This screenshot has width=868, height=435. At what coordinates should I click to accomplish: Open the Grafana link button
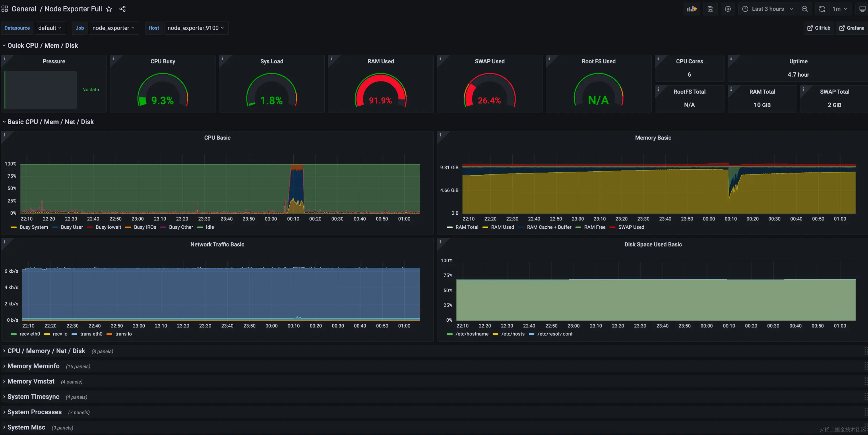pyautogui.click(x=851, y=28)
